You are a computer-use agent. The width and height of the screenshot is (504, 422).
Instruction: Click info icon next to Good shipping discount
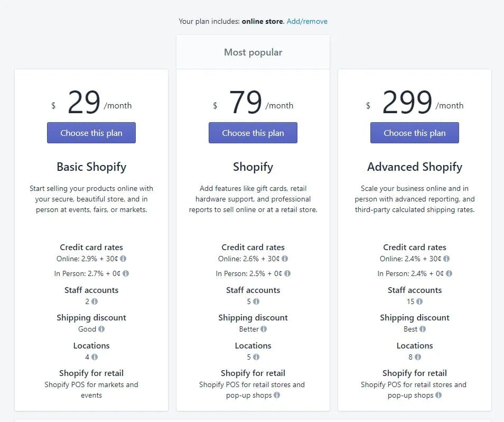click(x=101, y=329)
